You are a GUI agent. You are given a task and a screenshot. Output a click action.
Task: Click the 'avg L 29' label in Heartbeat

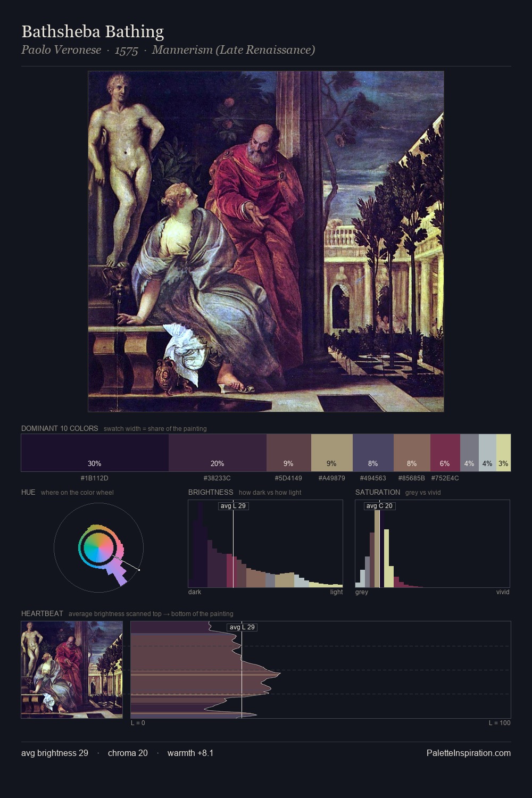(242, 627)
